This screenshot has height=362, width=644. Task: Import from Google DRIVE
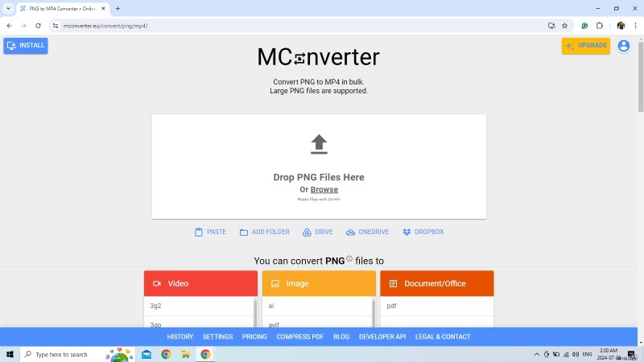tap(317, 232)
